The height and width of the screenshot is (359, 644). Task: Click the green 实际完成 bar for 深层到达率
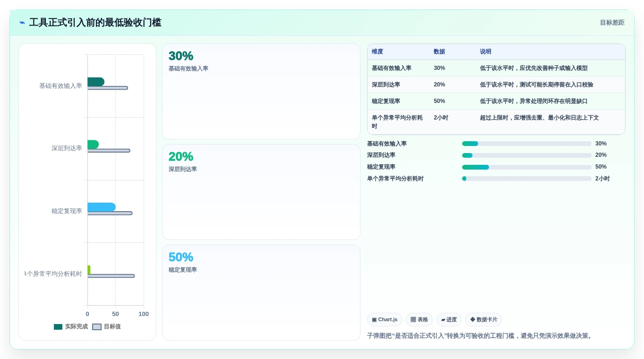click(93, 145)
